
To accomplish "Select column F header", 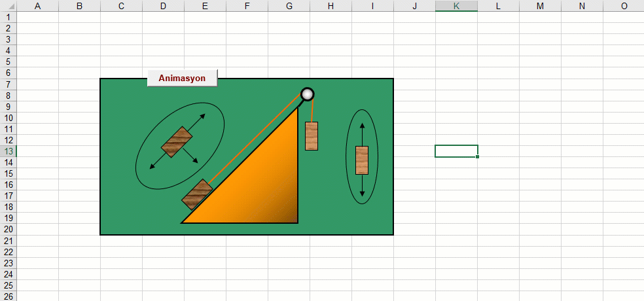I will (x=247, y=6).
